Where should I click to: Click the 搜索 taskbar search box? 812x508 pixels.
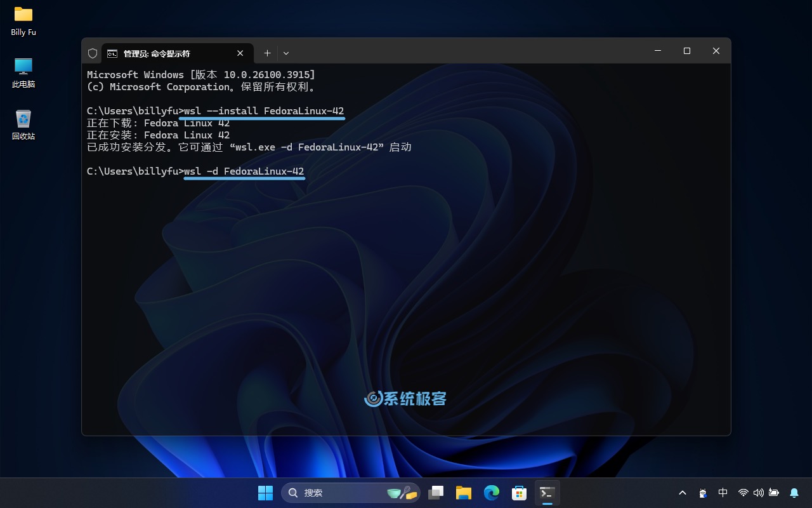350,493
